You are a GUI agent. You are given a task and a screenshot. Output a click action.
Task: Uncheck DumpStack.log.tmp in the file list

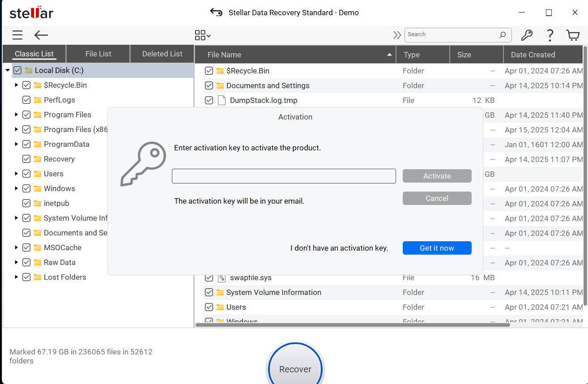click(x=209, y=100)
